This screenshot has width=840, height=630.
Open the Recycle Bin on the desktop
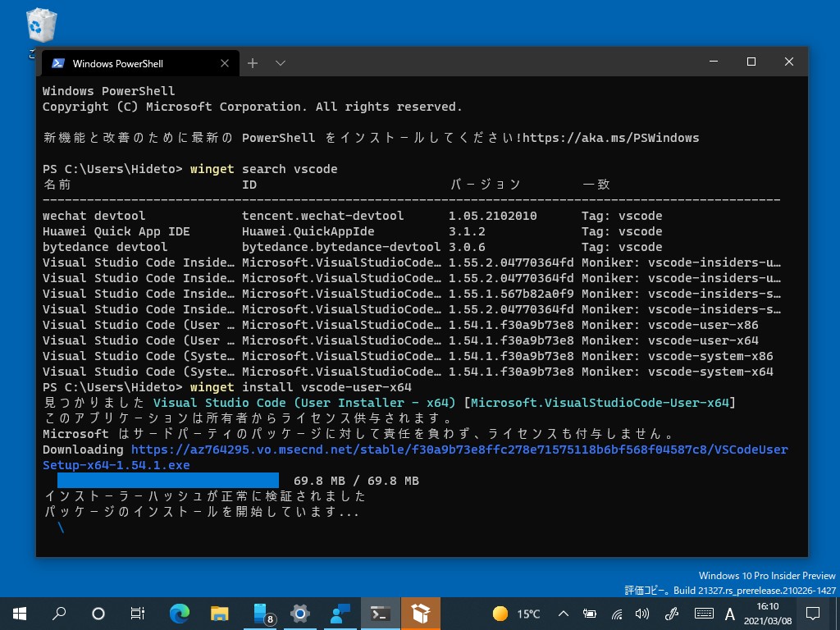[40, 25]
